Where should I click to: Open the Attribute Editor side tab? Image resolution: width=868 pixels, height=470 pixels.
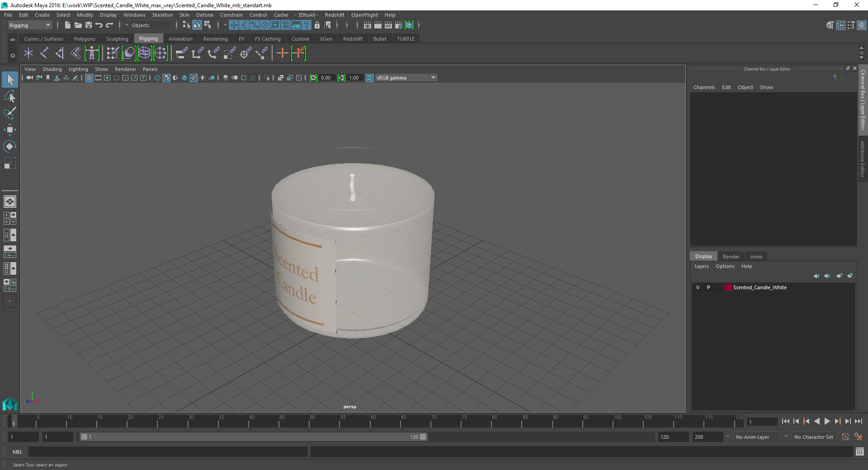point(863,159)
